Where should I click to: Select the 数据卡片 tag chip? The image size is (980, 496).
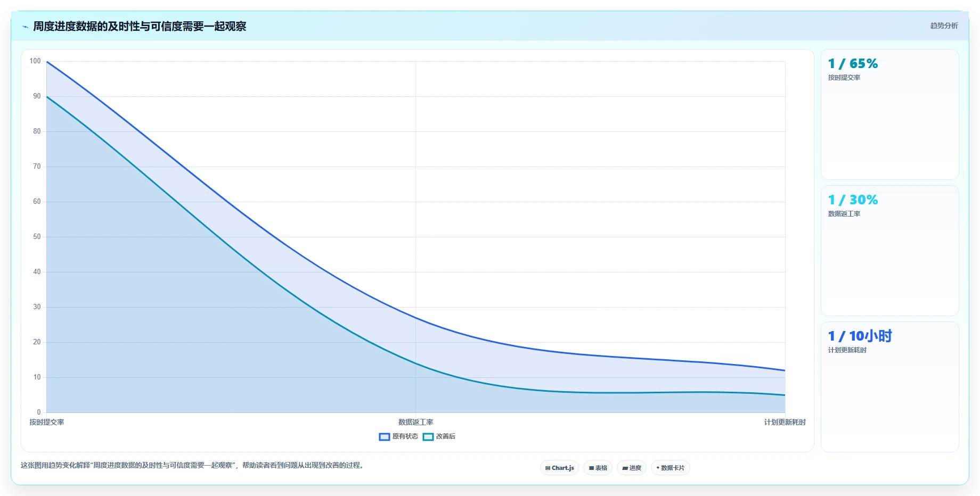[x=670, y=468]
